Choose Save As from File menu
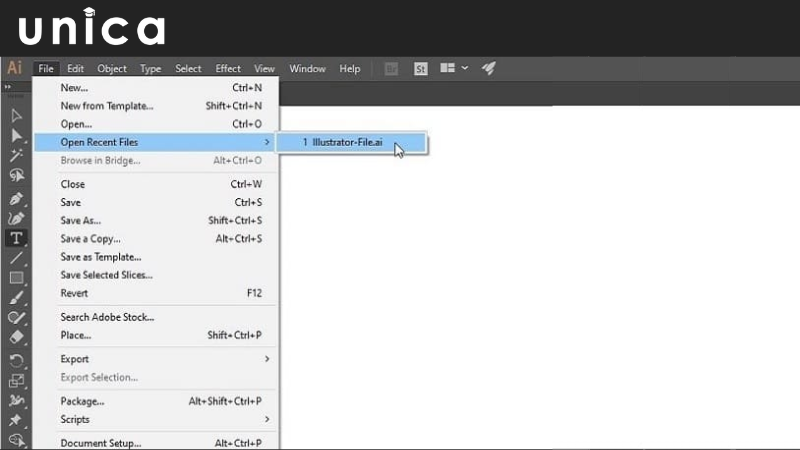The height and width of the screenshot is (450, 800). coord(80,220)
